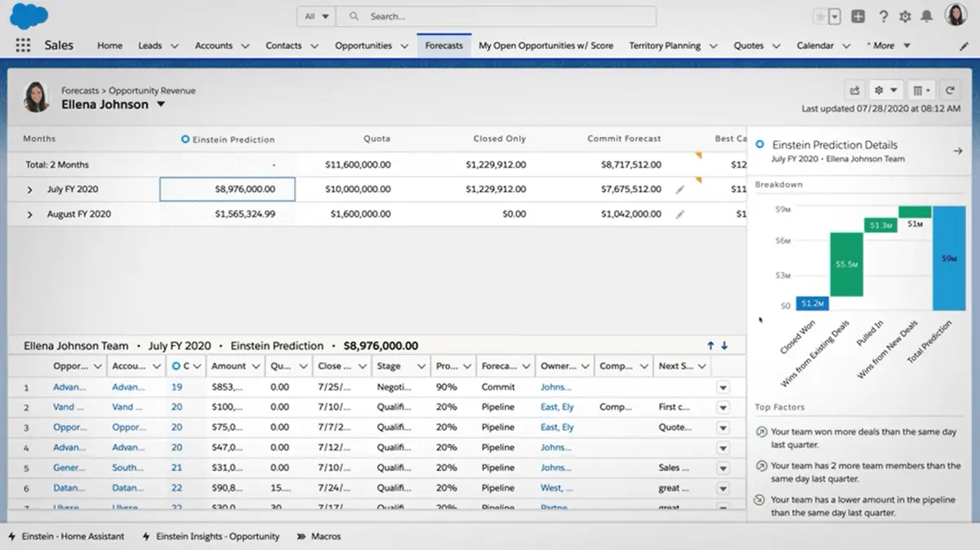Refresh the forecast page
The height and width of the screenshot is (550, 980).
pos(950,90)
